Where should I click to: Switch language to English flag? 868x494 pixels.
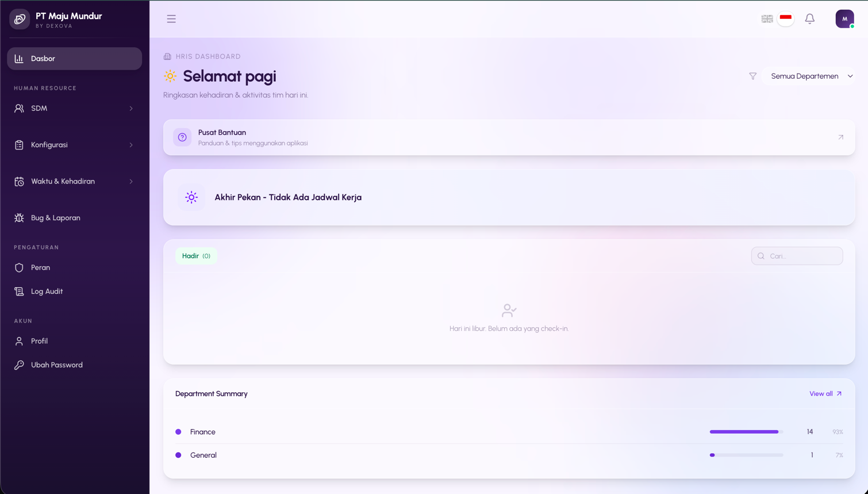click(767, 19)
